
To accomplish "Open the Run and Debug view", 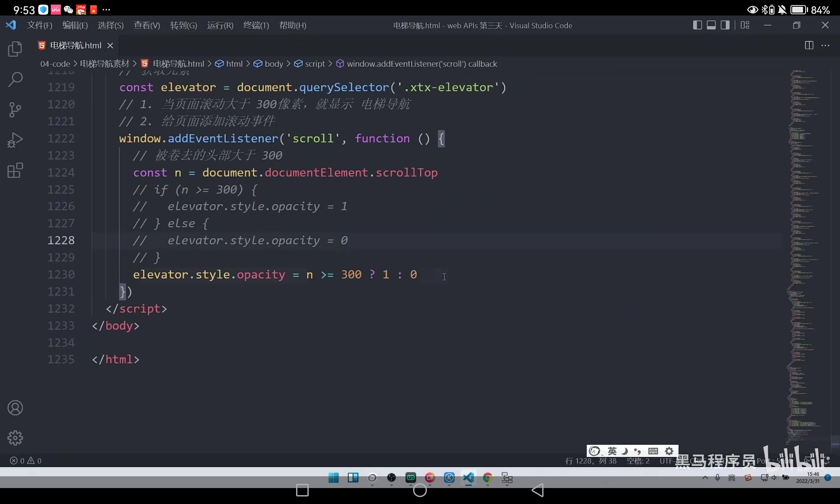I will click(x=15, y=139).
